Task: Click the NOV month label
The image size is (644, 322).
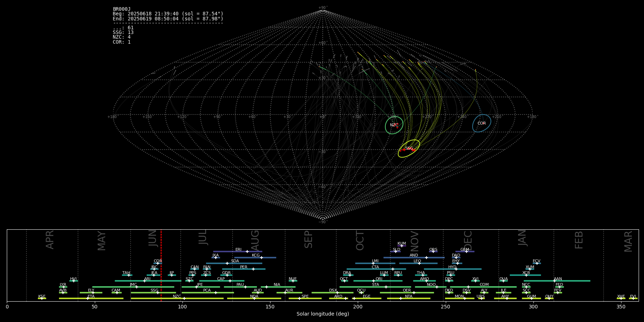Action: (415, 241)
